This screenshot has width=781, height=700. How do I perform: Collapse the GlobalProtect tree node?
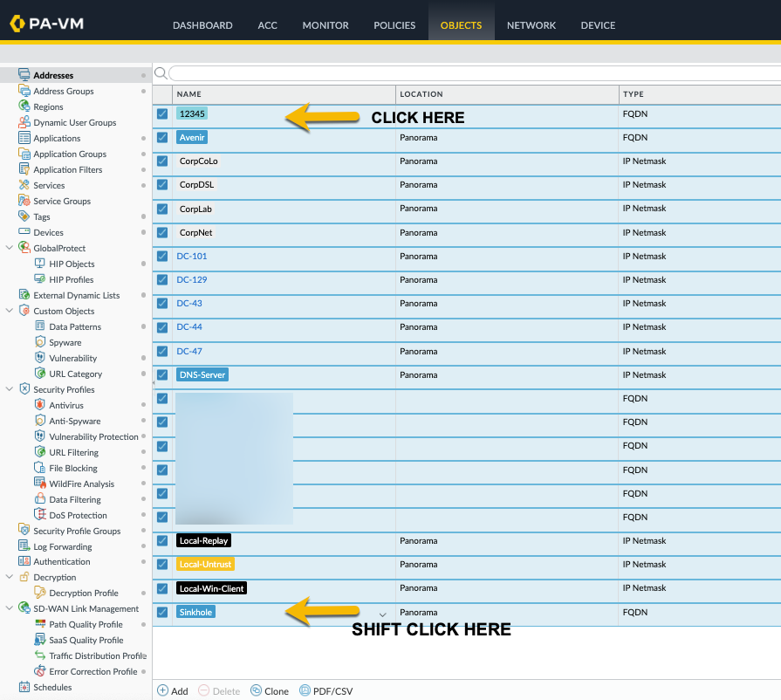point(9,248)
